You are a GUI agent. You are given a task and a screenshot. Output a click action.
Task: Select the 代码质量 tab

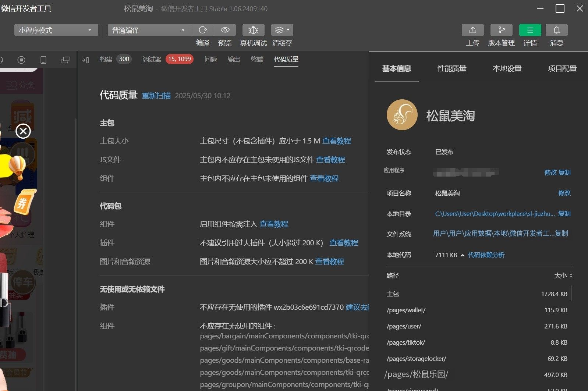tap(286, 59)
